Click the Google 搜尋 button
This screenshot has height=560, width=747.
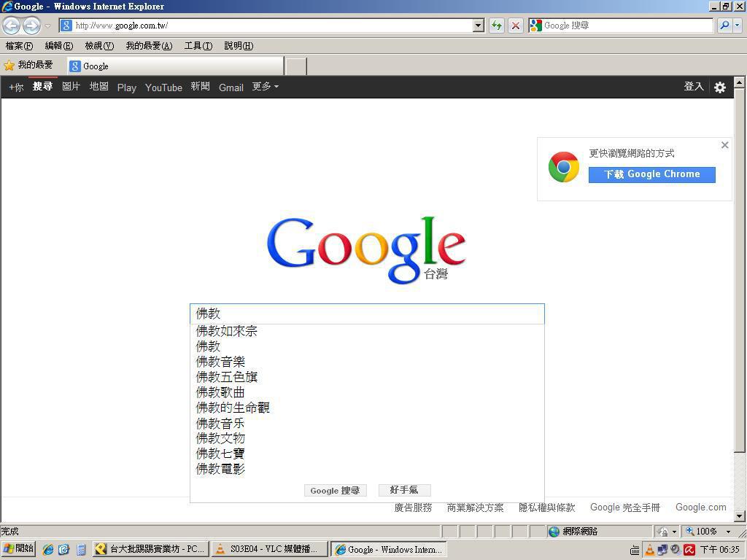[335, 491]
